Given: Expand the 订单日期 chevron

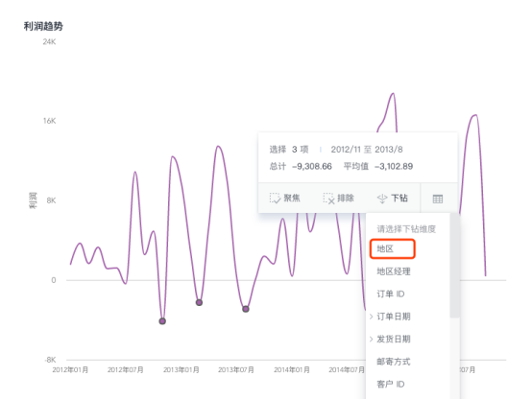Looking at the screenshot, I should point(372,317).
